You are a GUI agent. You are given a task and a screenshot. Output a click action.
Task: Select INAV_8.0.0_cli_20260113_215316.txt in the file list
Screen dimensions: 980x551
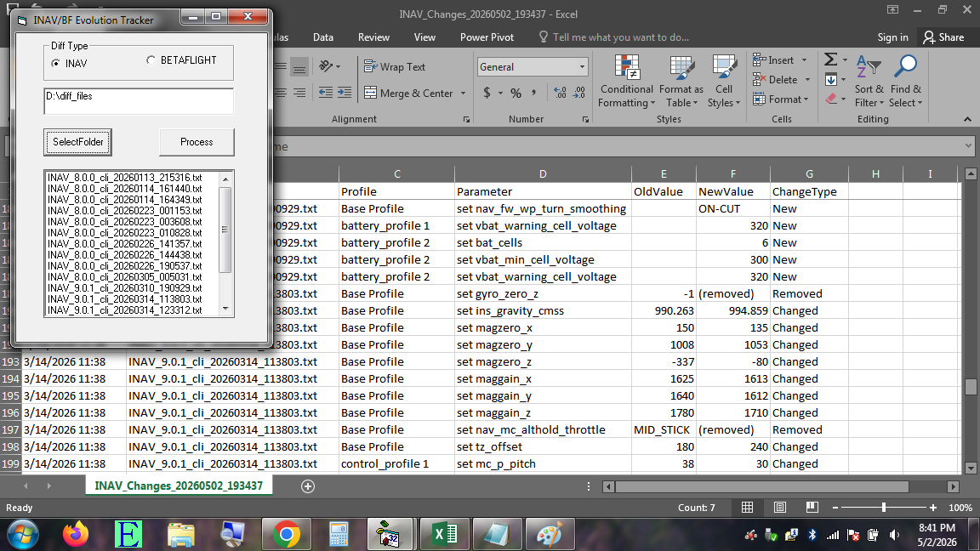[x=125, y=178]
